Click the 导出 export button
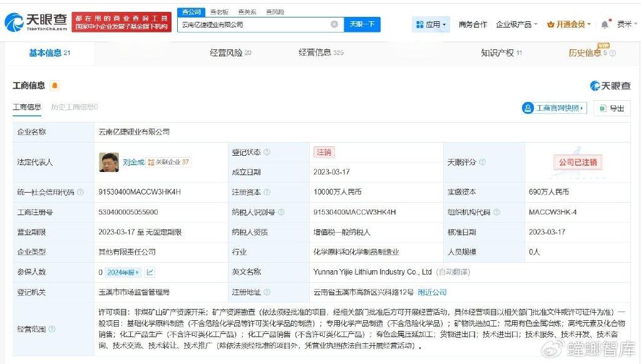The width and height of the screenshot is (641, 364). point(612,108)
